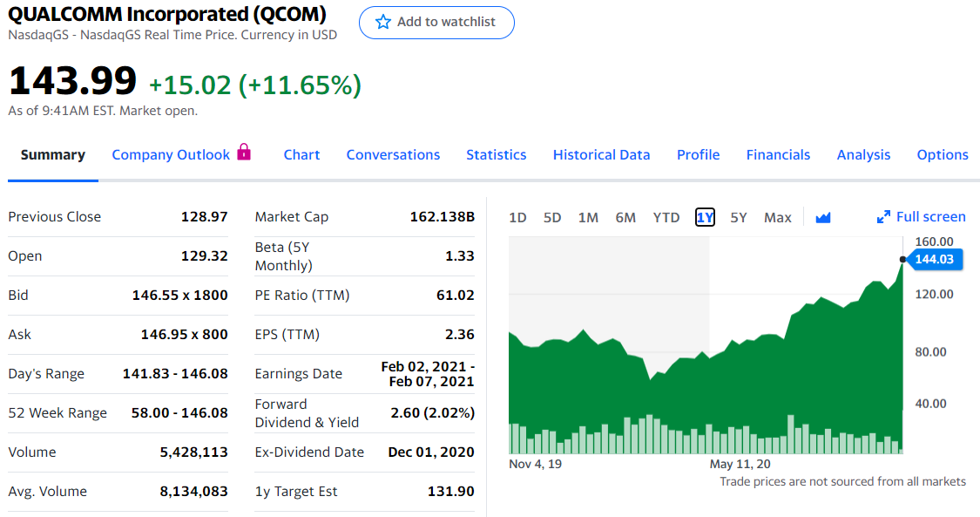Switch to the Chart tab
The image size is (980, 517).
[x=301, y=155]
